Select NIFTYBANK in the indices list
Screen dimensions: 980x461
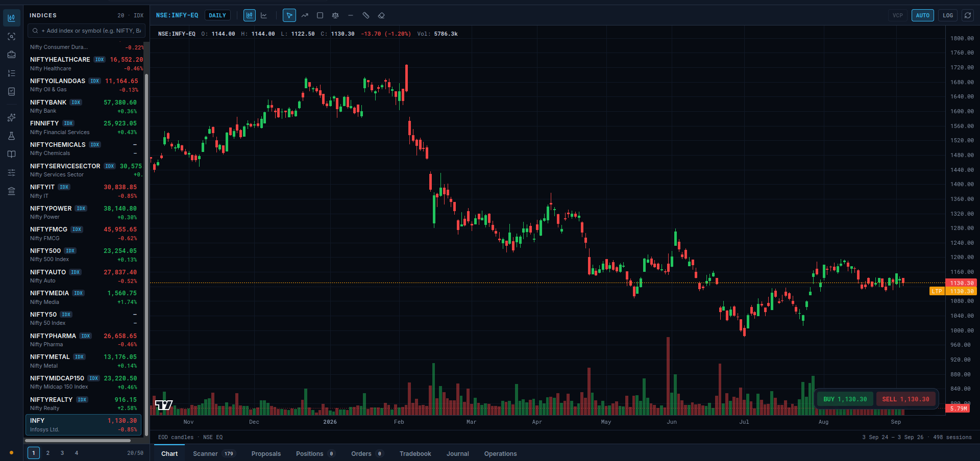click(84, 106)
